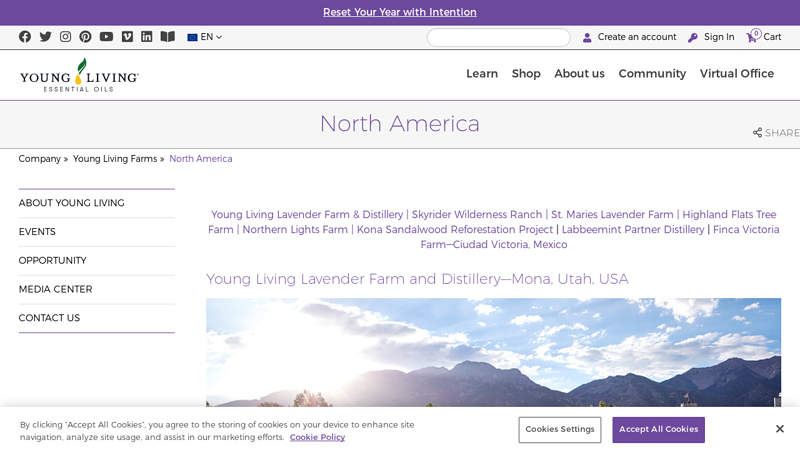Screen dimensions: 800x450
Task: Close the cookie banner
Action: (x=780, y=429)
